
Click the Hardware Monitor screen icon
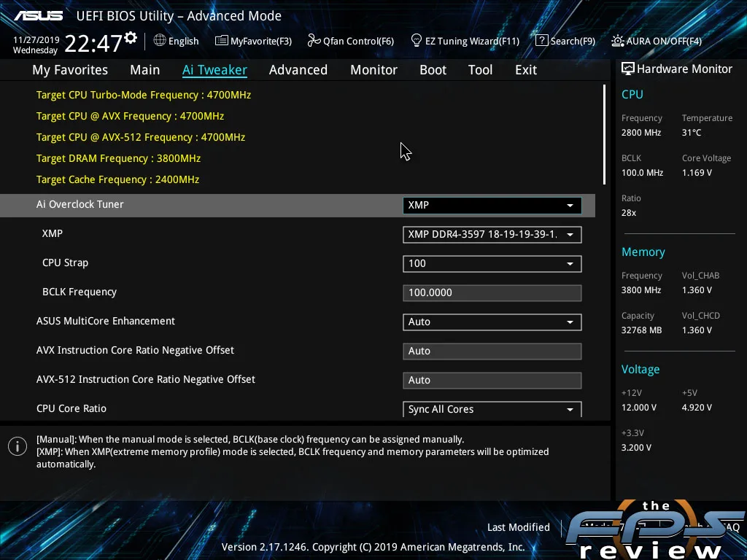tap(627, 69)
